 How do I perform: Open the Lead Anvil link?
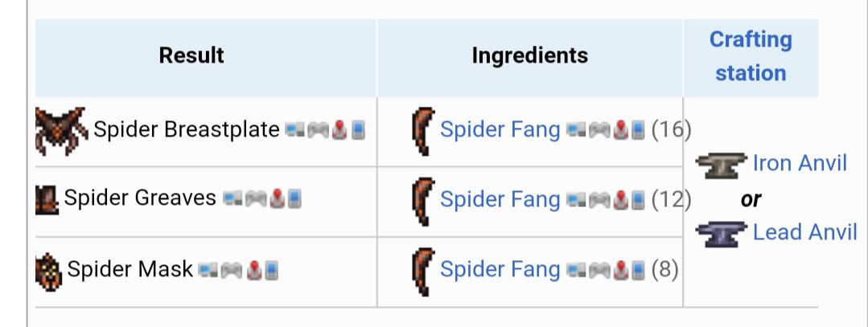tap(804, 233)
